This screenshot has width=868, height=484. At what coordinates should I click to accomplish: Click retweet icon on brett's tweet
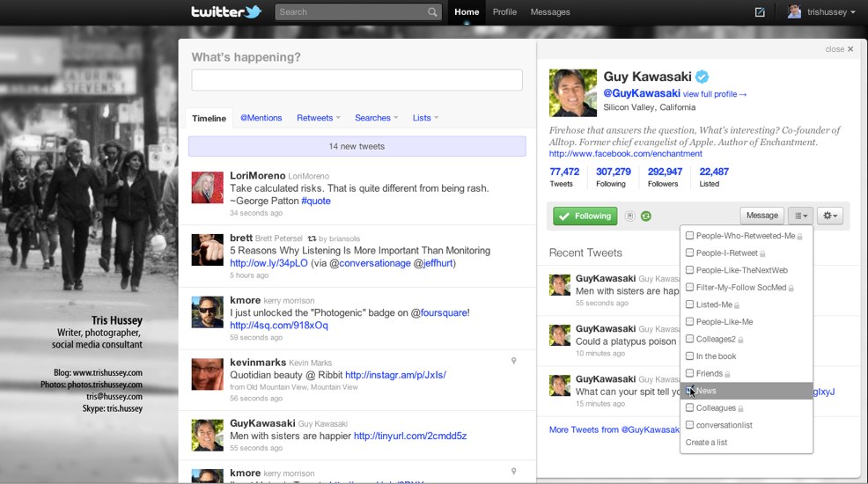312,238
